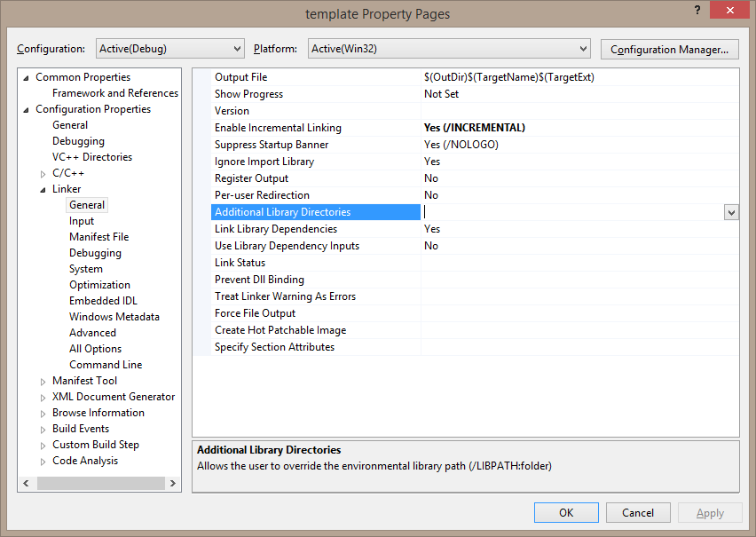The image size is (756, 537).
Task: Expand the Manifest Tool node
Action: [x=42, y=380]
